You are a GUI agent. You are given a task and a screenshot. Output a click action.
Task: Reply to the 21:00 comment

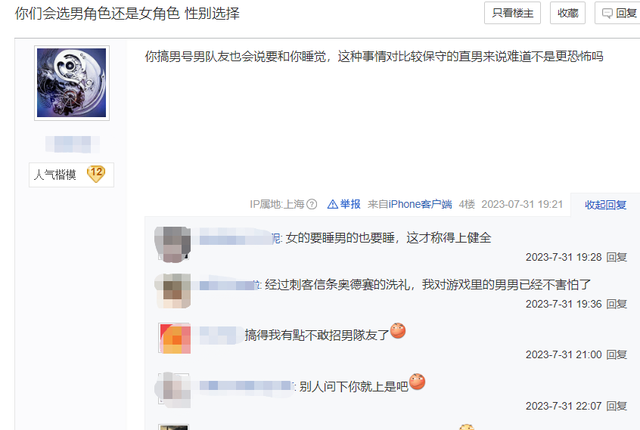coord(617,355)
